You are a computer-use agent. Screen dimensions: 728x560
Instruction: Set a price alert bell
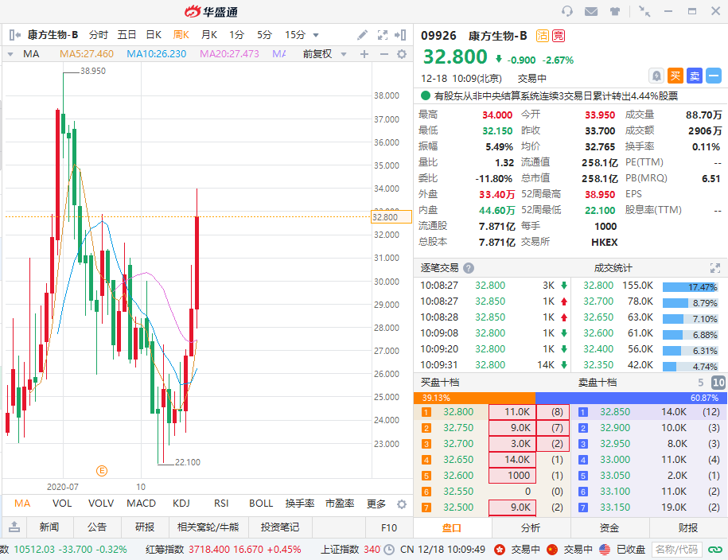click(656, 76)
